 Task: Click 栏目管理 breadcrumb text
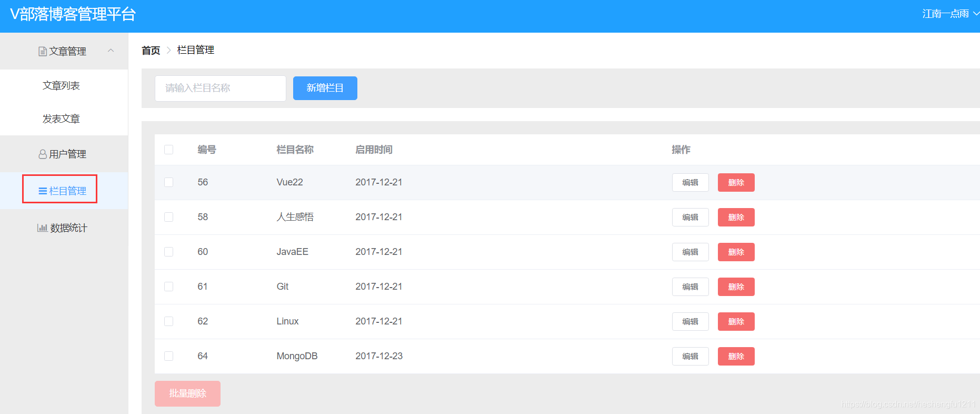pyautogui.click(x=196, y=50)
